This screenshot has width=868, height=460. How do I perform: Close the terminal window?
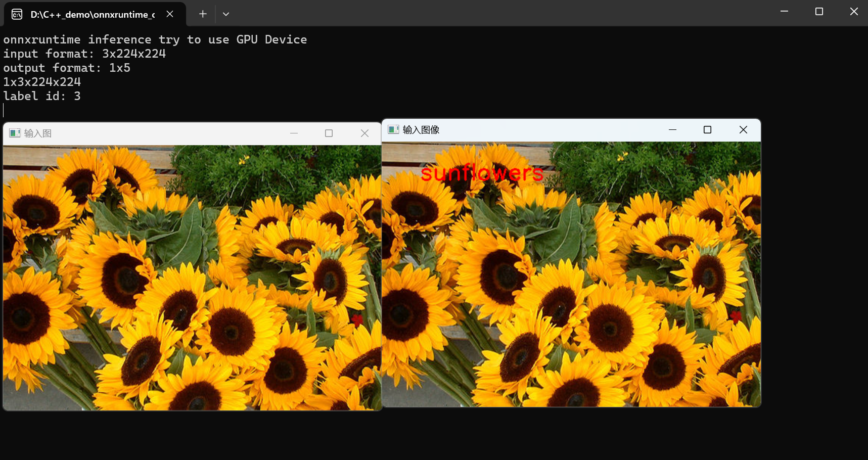pos(853,12)
